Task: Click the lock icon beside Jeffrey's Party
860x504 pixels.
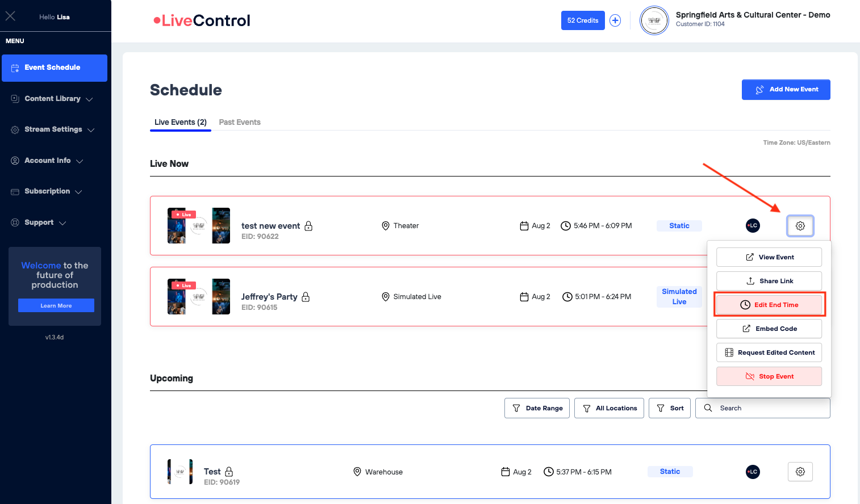Action: [306, 297]
